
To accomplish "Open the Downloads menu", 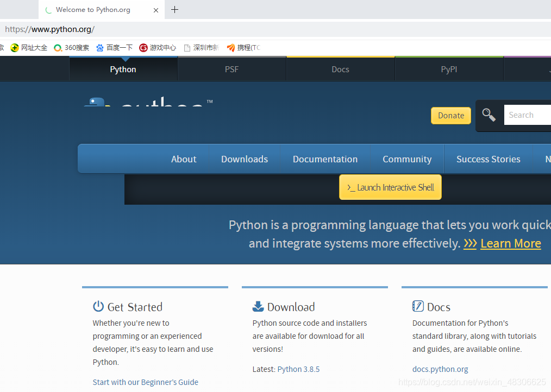I will 245,159.
